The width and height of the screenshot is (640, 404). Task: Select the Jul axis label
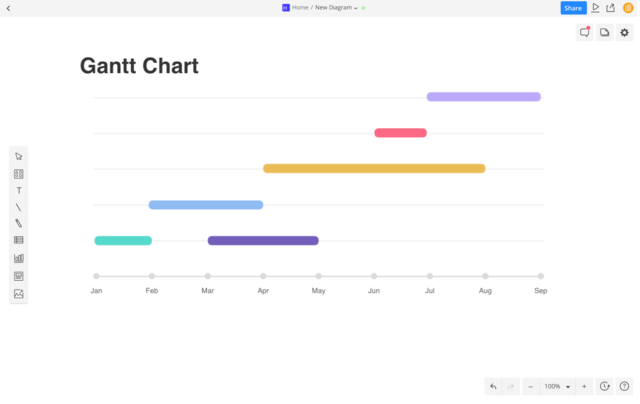(430, 291)
